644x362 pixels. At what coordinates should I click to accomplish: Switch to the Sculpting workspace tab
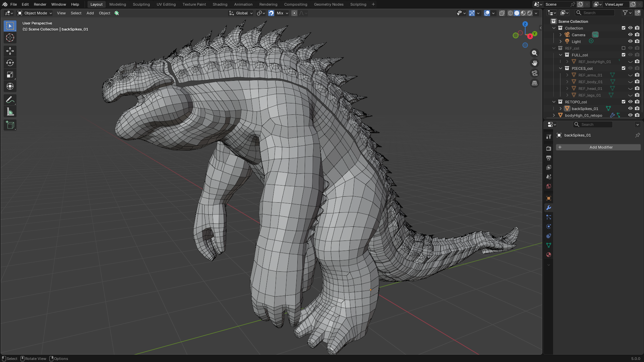(x=141, y=4)
